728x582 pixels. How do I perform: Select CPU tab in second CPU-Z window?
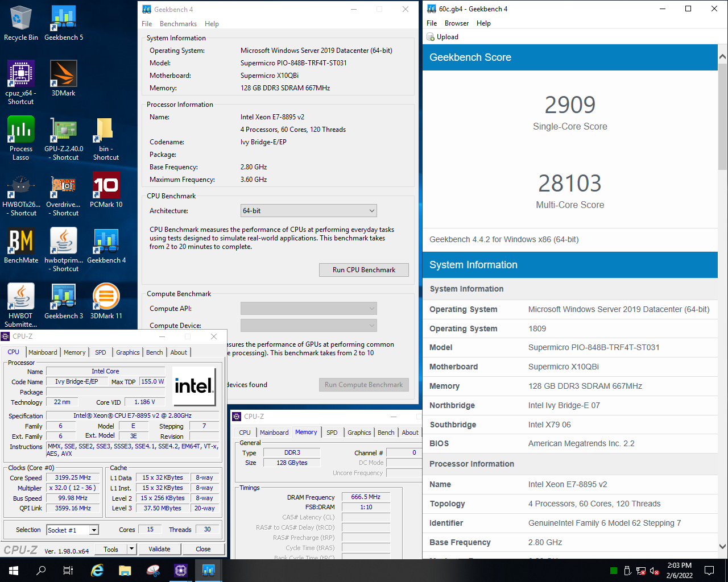click(245, 433)
